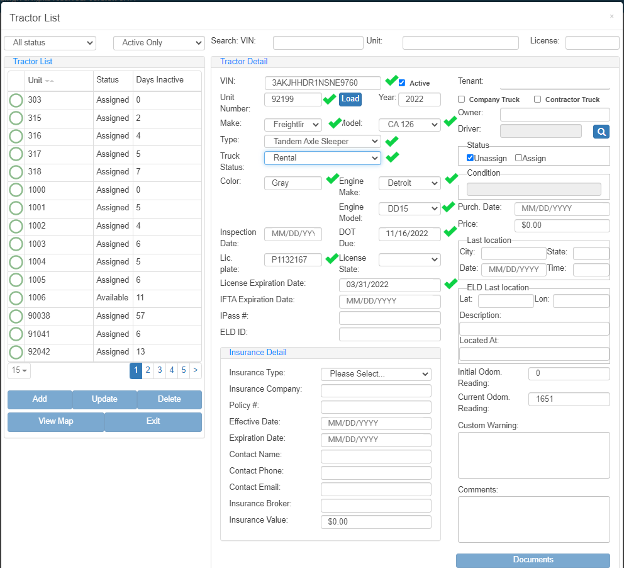The width and height of the screenshot is (624, 568).
Task: Open the Make dropdown showing Freightliner
Action: coord(292,125)
